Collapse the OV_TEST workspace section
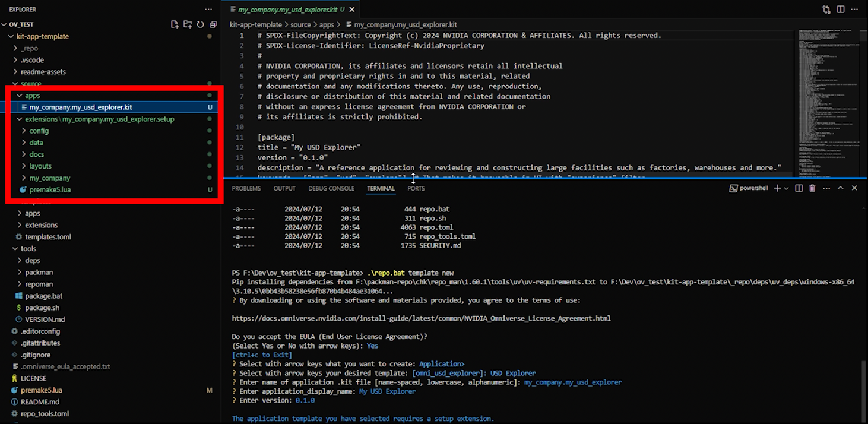 (x=5, y=24)
